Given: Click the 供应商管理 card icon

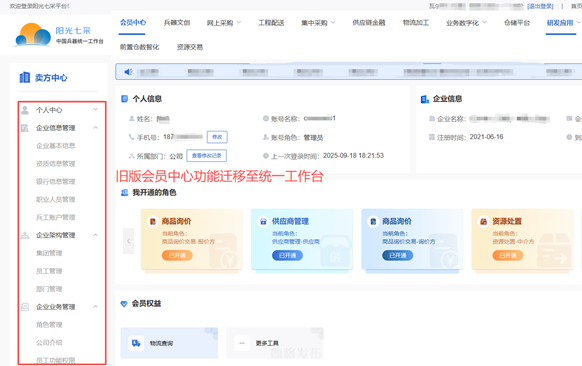Looking at the screenshot, I should coord(263,222).
